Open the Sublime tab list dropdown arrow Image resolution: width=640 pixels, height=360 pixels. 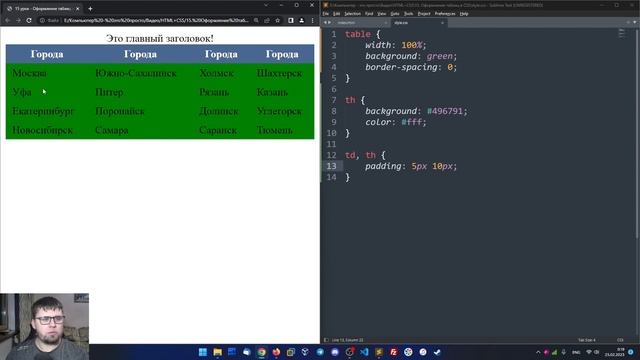tap(634, 22)
